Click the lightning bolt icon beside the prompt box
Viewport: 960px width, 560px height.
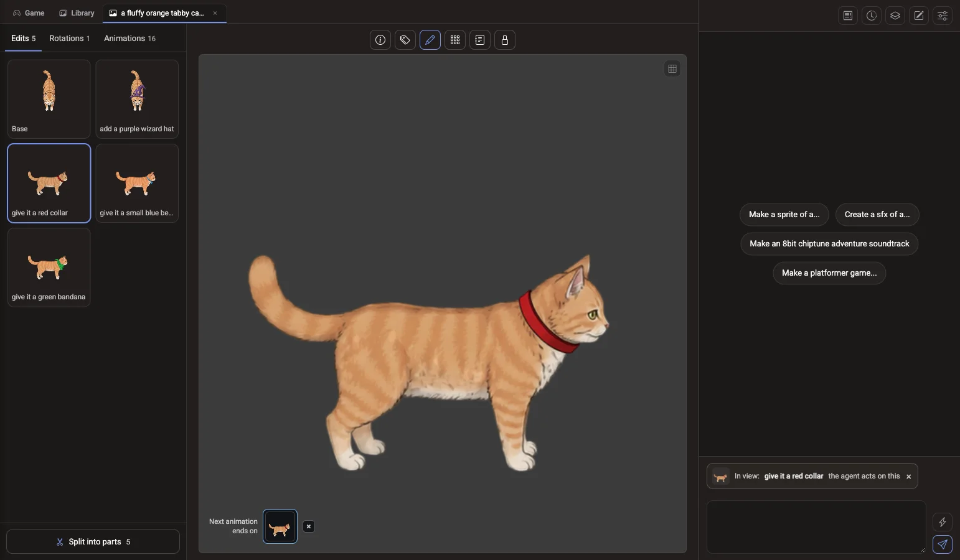tap(943, 522)
